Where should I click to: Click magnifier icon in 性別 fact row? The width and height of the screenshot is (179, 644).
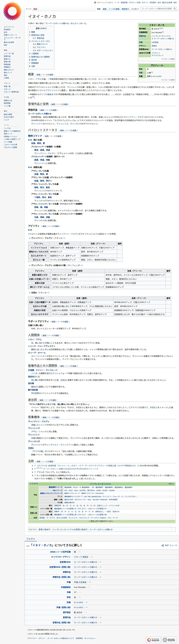[79, 597]
